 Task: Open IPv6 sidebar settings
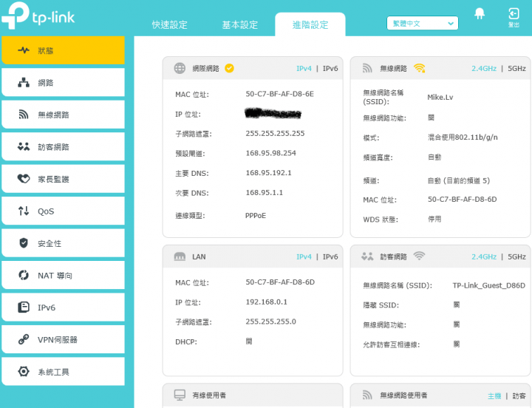(63, 307)
